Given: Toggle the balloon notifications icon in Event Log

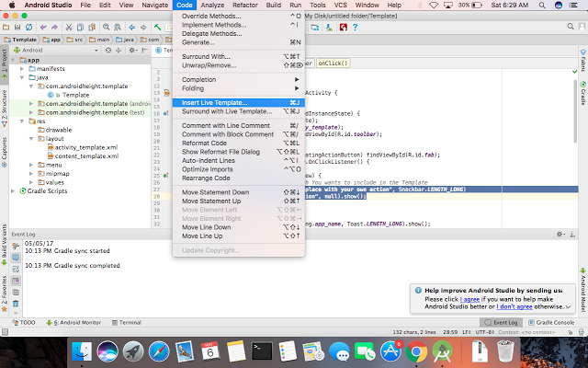Looking at the screenshot, I should 16,258.
